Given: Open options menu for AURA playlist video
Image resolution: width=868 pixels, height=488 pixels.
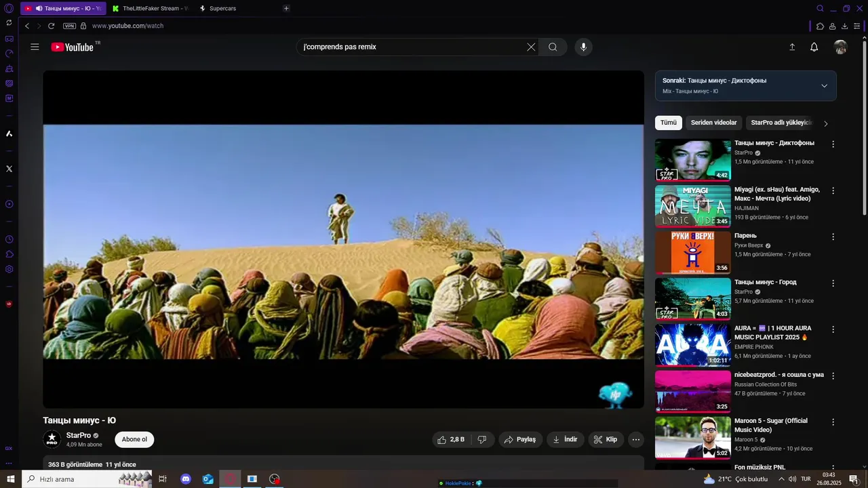Looking at the screenshot, I should point(833,329).
